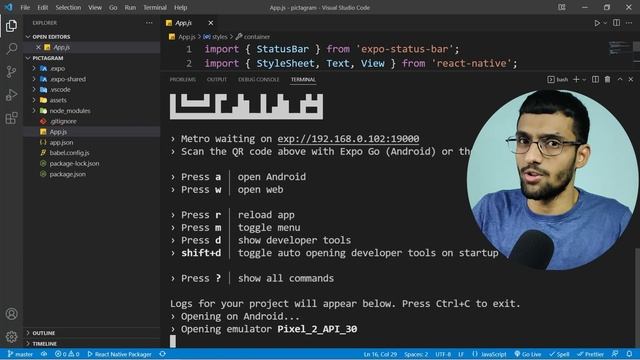This screenshot has width=640, height=360.
Task: Create a new terminal with plus icon
Action: tap(576, 79)
